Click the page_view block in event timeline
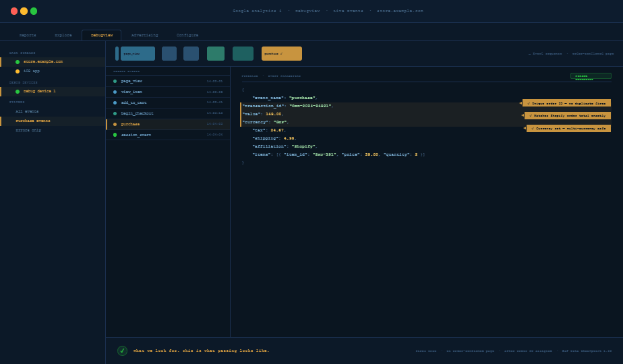This screenshot has width=623, height=364. pyautogui.click(x=138, y=54)
